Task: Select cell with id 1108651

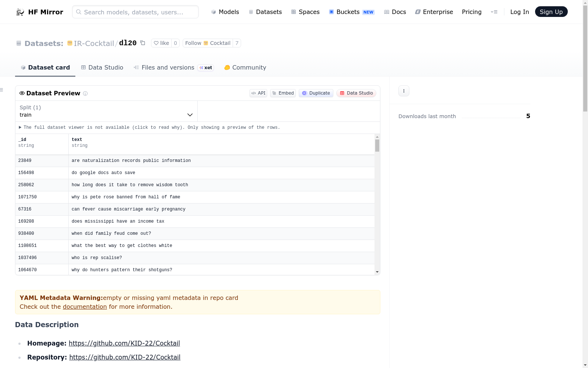Action: [42, 246]
